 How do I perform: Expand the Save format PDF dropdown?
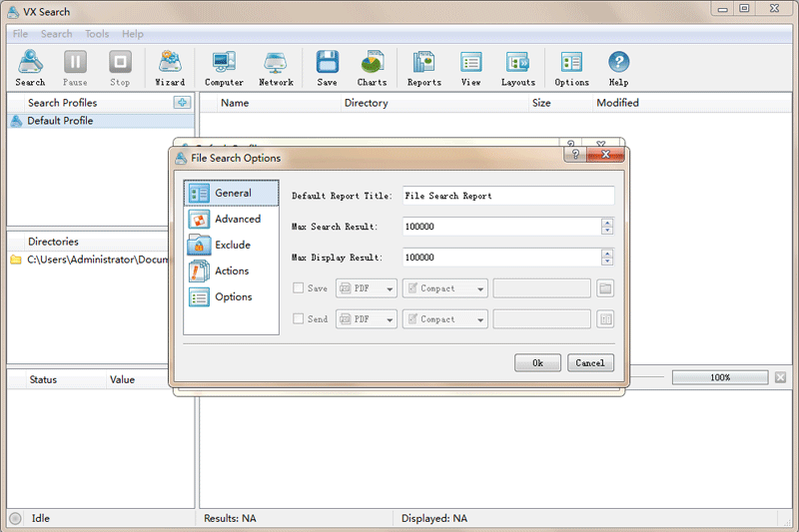(366, 288)
